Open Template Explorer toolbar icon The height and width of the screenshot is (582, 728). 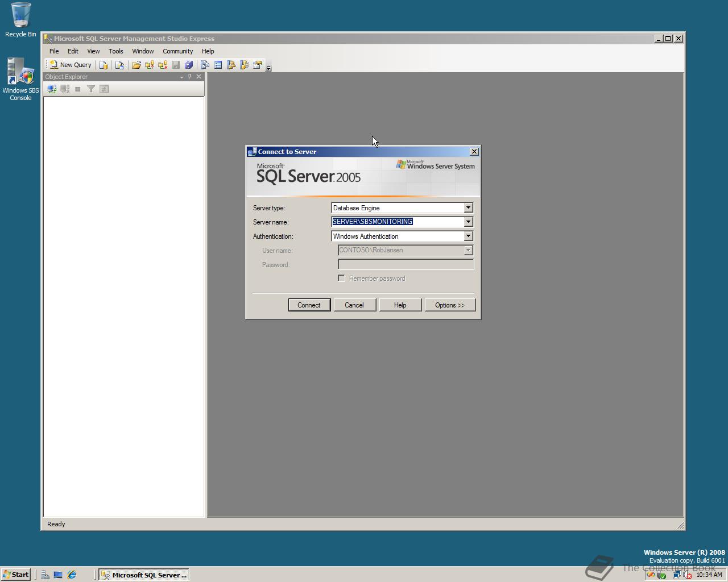244,65
